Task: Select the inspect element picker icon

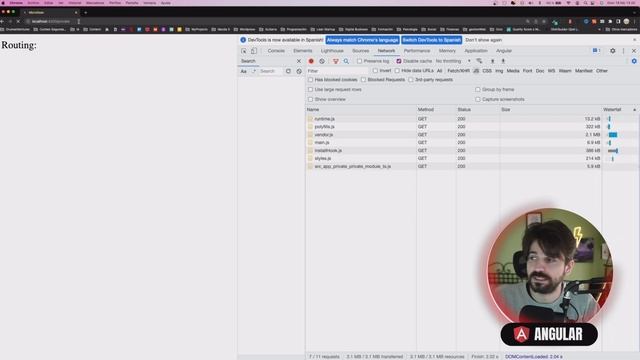Action: (244, 51)
